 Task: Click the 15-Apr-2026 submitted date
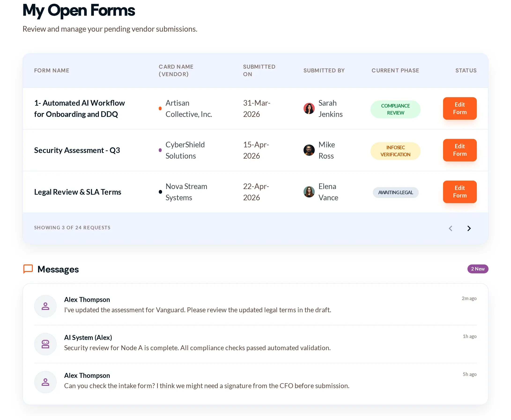pos(256,150)
